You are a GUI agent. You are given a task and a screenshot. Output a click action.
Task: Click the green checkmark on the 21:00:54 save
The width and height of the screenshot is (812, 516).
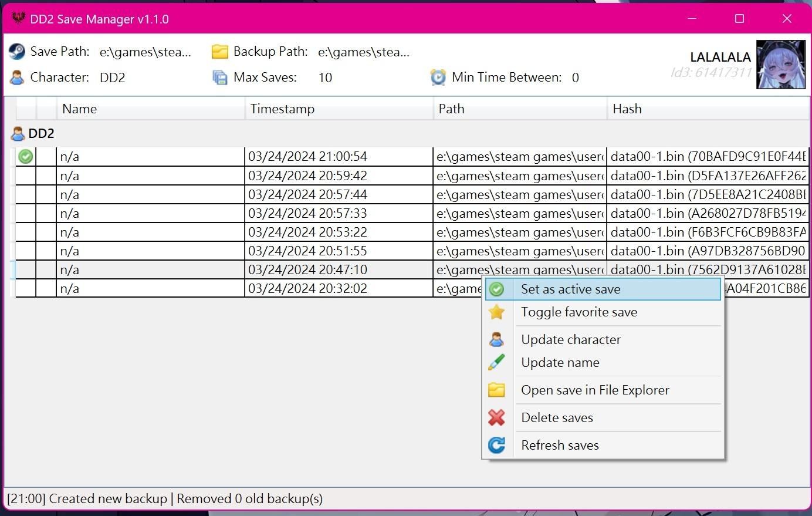coord(26,157)
